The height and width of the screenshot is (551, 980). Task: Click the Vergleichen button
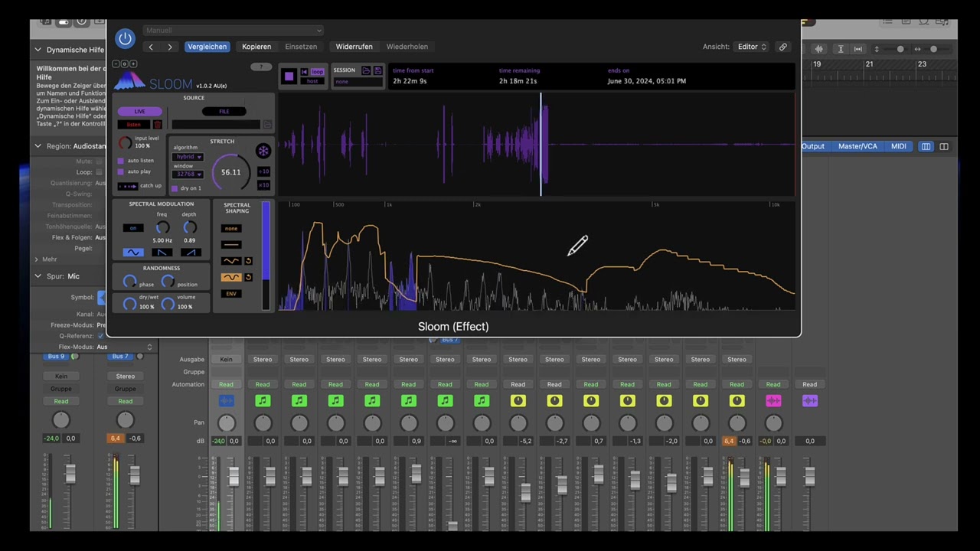(207, 47)
